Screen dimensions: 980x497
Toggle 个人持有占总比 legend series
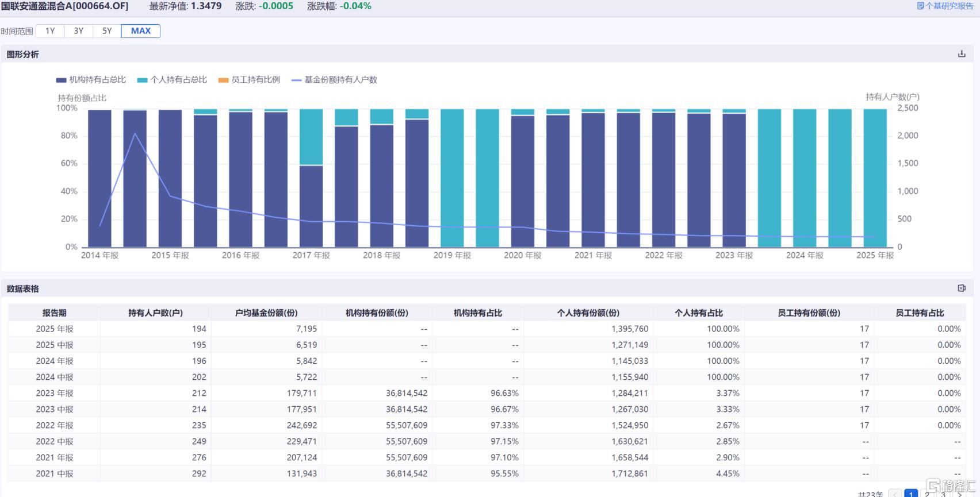[172, 80]
